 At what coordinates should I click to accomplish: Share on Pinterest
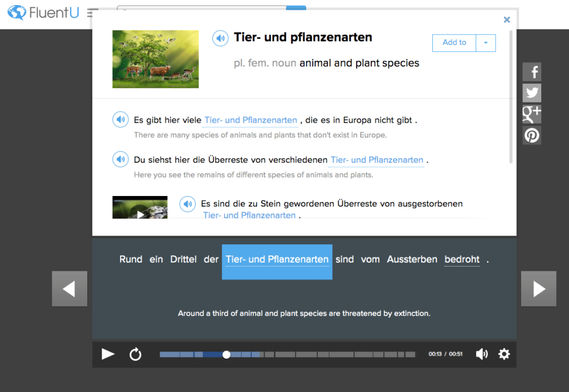[x=532, y=135]
